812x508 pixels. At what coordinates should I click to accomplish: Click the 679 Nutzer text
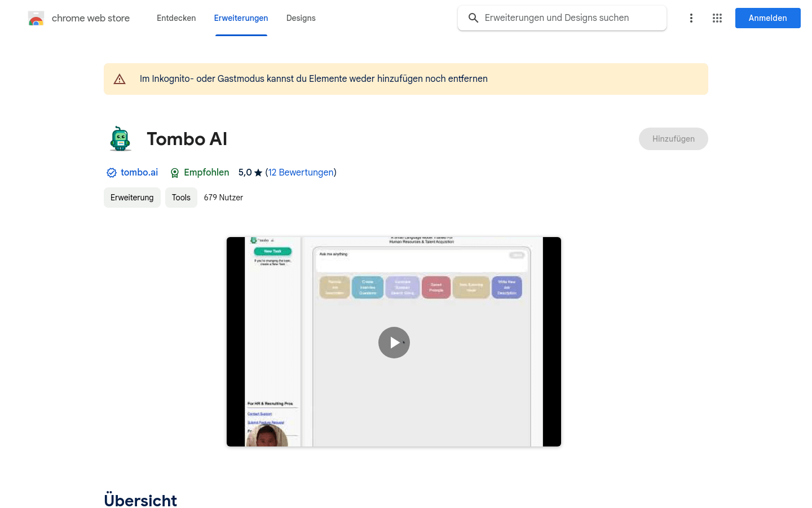click(223, 198)
